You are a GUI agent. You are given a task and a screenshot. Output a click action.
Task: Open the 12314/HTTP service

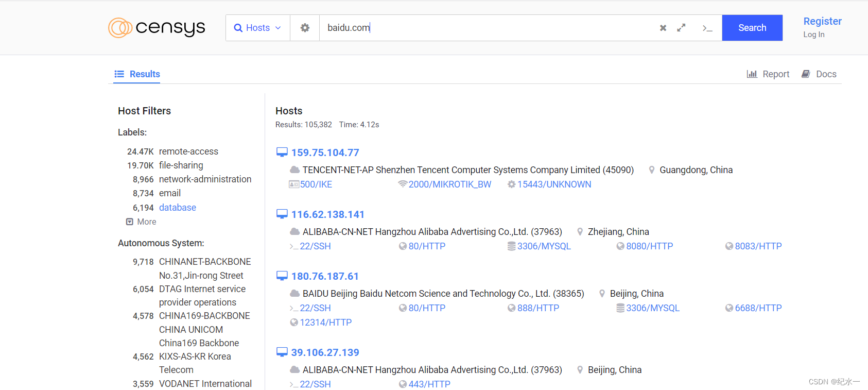325,323
